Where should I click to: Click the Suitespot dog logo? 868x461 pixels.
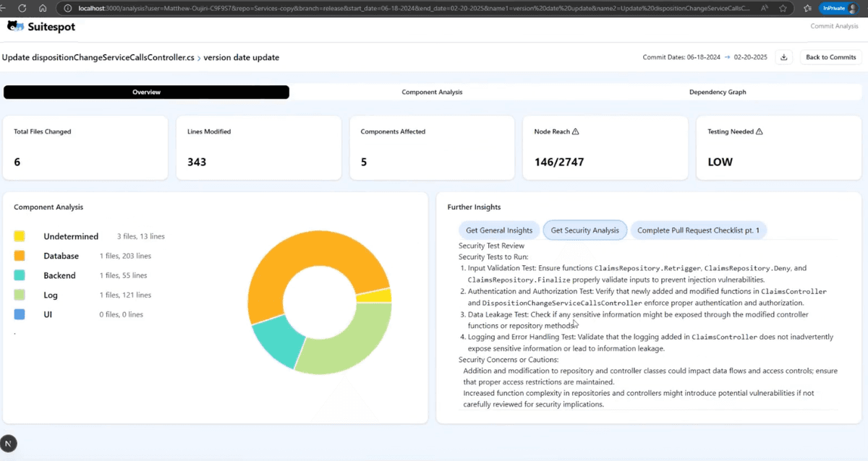pyautogui.click(x=16, y=25)
